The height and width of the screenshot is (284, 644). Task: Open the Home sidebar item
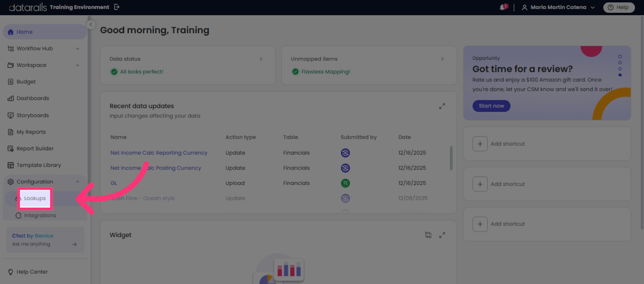[44, 32]
